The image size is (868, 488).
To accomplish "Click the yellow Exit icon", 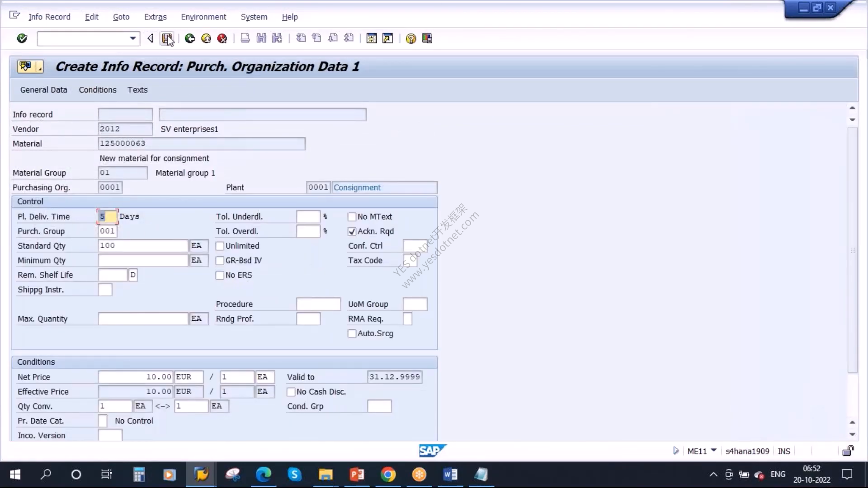I will pyautogui.click(x=206, y=38).
